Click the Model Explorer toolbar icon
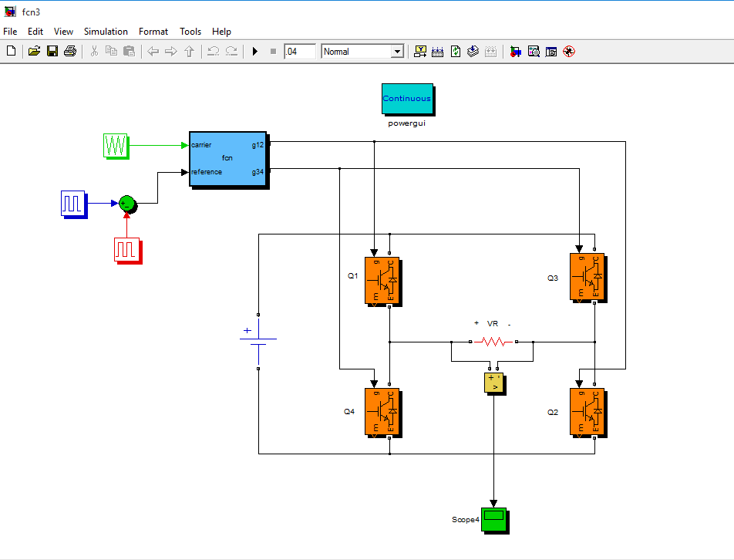 (x=533, y=52)
